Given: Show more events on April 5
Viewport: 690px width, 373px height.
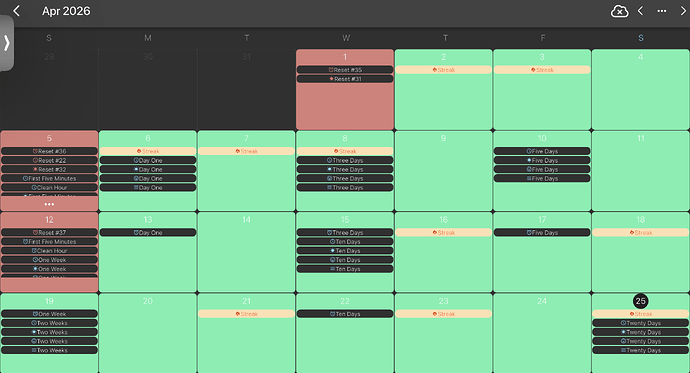Looking at the screenshot, I should click(49, 204).
